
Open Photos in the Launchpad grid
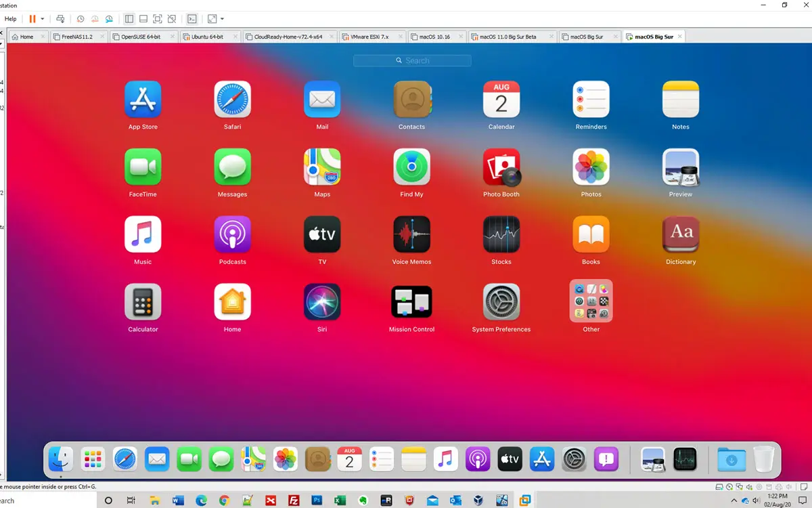coord(591,167)
